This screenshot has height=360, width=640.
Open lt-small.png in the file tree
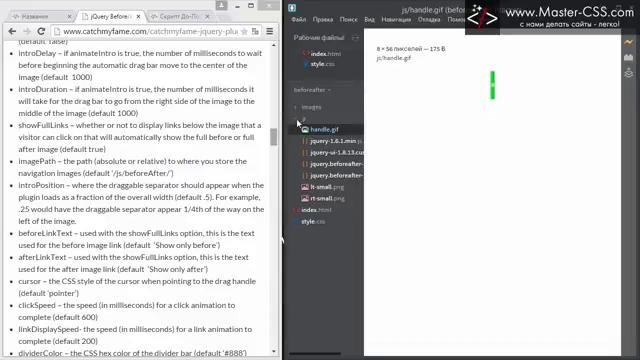(327, 187)
